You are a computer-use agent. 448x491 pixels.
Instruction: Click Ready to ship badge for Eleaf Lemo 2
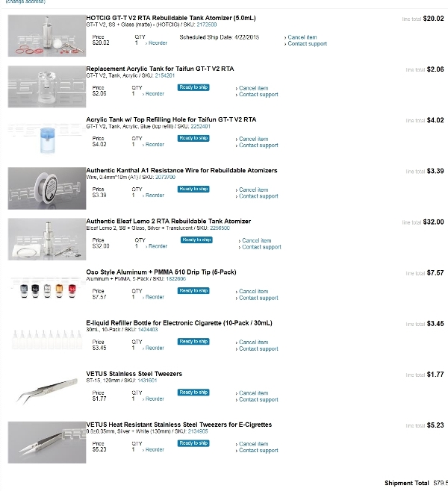[196, 240]
